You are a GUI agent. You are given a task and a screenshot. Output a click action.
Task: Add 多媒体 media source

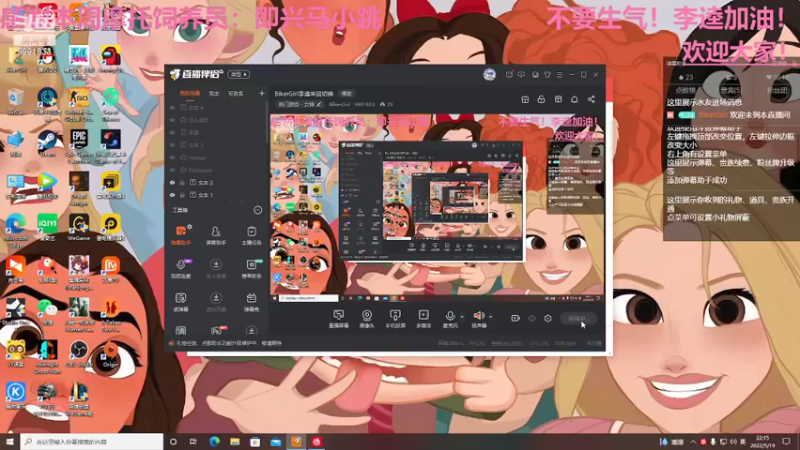coord(423,318)
